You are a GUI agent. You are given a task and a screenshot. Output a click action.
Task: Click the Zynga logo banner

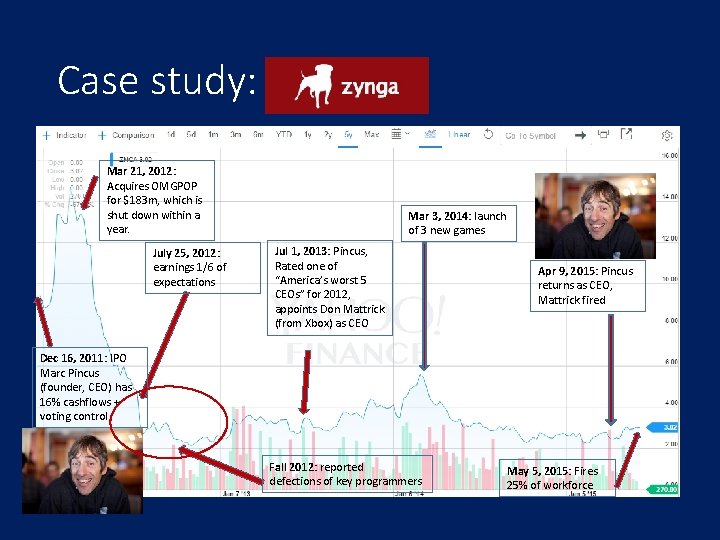click(x=347, y=85)
